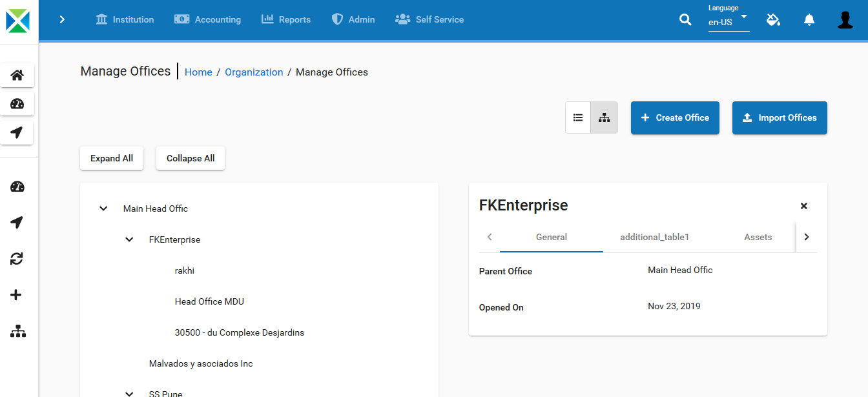Open the user profile avatar
The width and height of the screenshot is (868, 397).
[x=845, y=20]
